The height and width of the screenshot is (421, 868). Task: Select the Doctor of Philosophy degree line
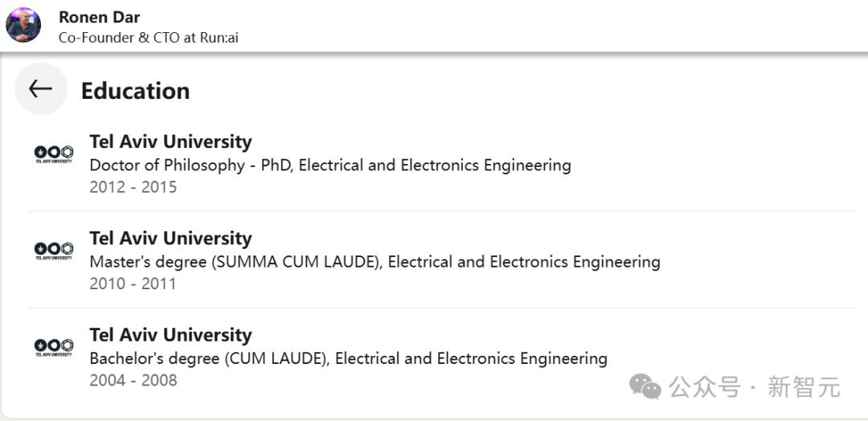[330, 166]
